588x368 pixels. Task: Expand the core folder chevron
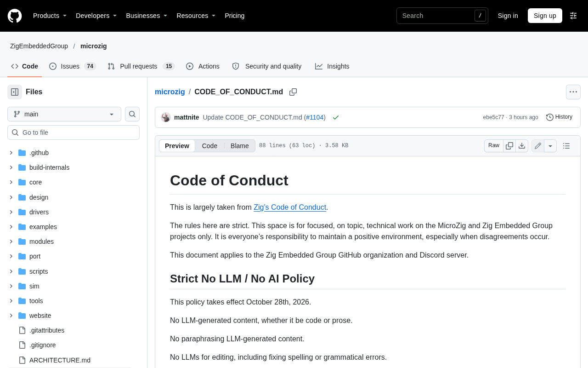click(11, 182)
